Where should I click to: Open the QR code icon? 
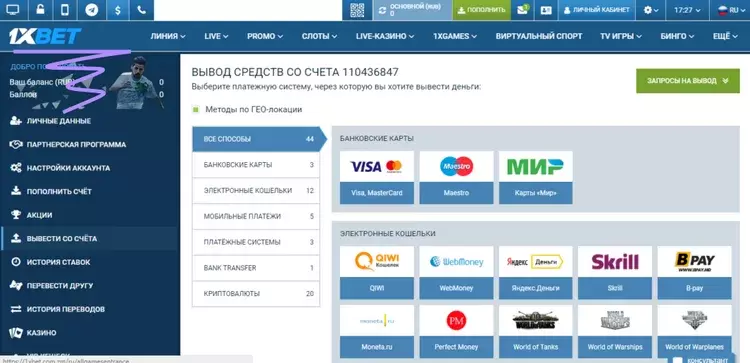pos(357,10)
